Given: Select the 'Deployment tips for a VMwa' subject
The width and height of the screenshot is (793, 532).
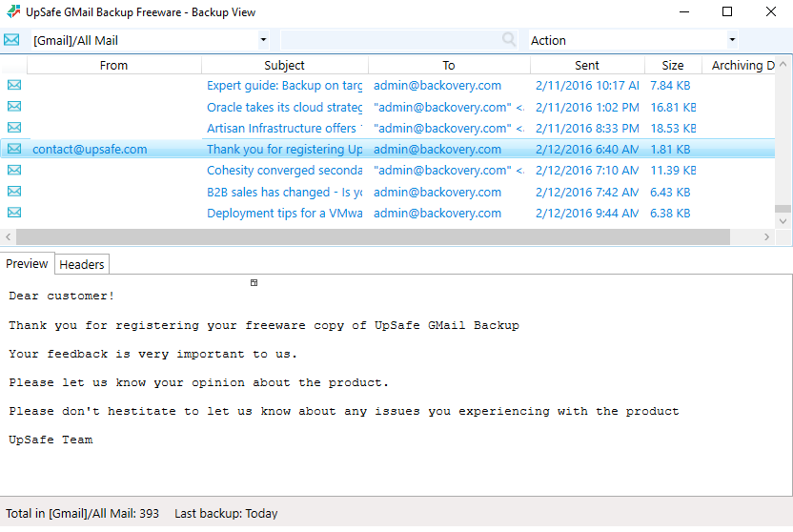Looking at the screenshot, I should [x=285, y=214].
